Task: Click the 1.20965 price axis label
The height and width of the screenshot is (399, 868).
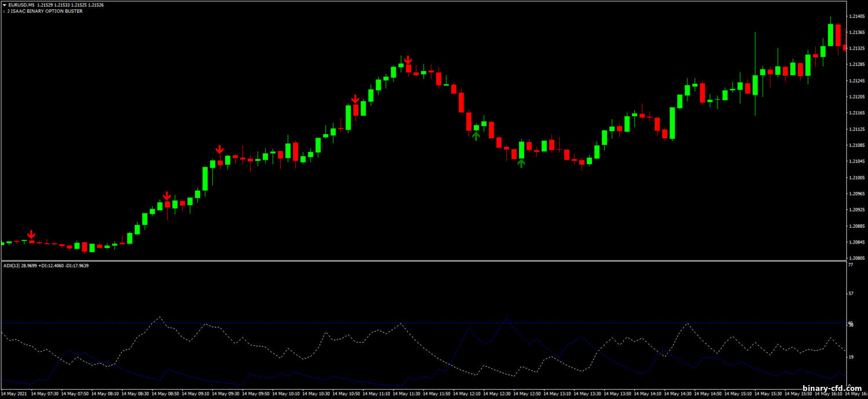Action: (856, 194)
